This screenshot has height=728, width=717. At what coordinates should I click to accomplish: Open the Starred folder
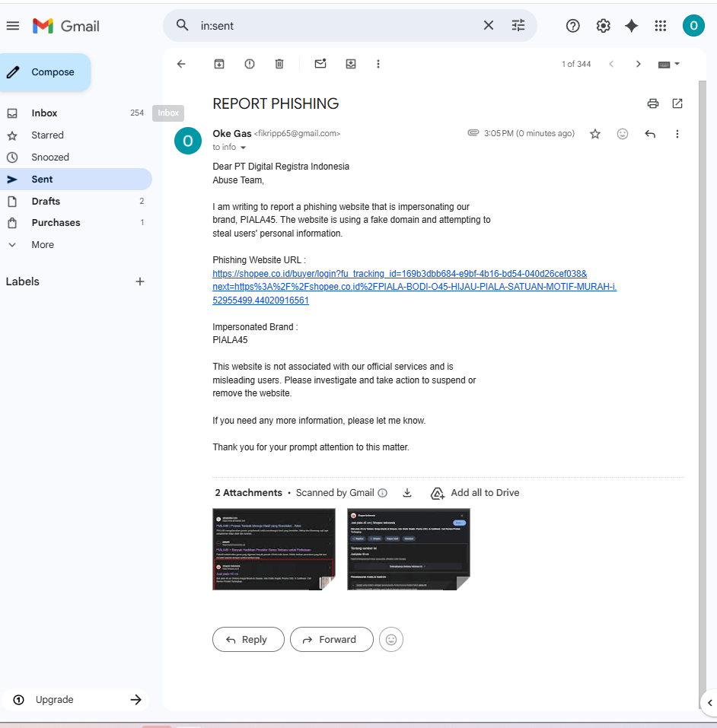point(76,135)
